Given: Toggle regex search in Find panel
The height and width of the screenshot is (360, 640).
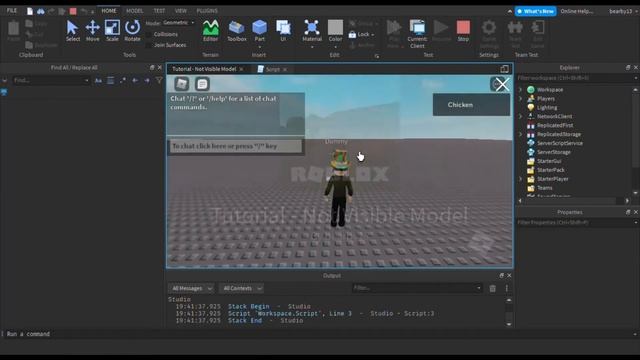Looking at the screenshot, I should tap(123, 81).
